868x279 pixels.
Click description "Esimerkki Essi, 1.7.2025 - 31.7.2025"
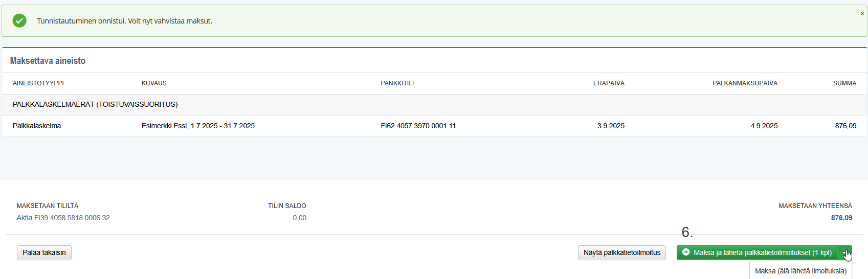coord(198,126)
